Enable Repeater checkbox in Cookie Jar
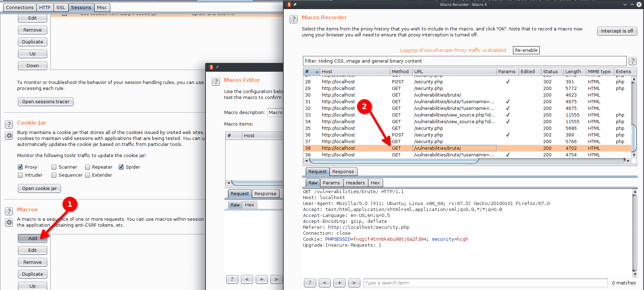The height and width of the screenshot is (290, 644). click(88, 167)
